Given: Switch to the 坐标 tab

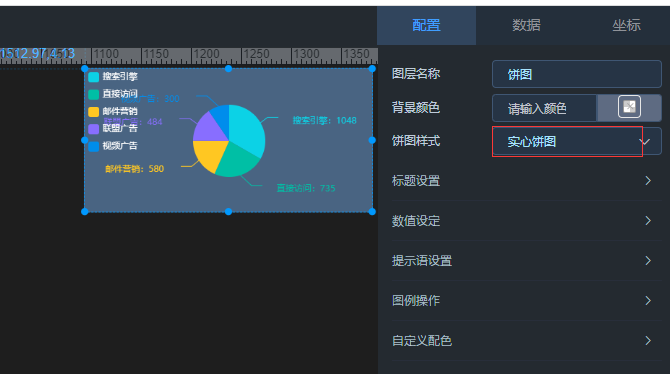Looking at the screenshot, I should point(626,25).
